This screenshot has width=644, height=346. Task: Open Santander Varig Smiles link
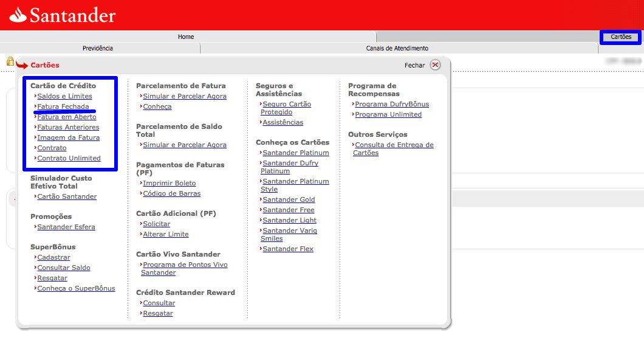[289, 234]
